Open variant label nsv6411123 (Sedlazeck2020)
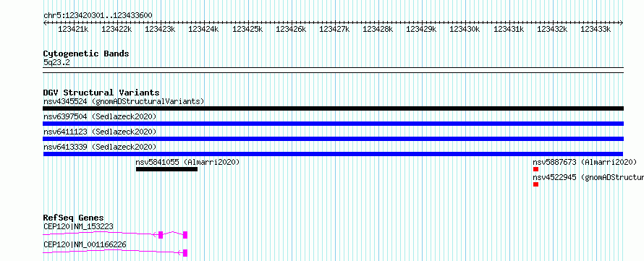The width and height of the screenshot is (644, 261). click(100, 132)
